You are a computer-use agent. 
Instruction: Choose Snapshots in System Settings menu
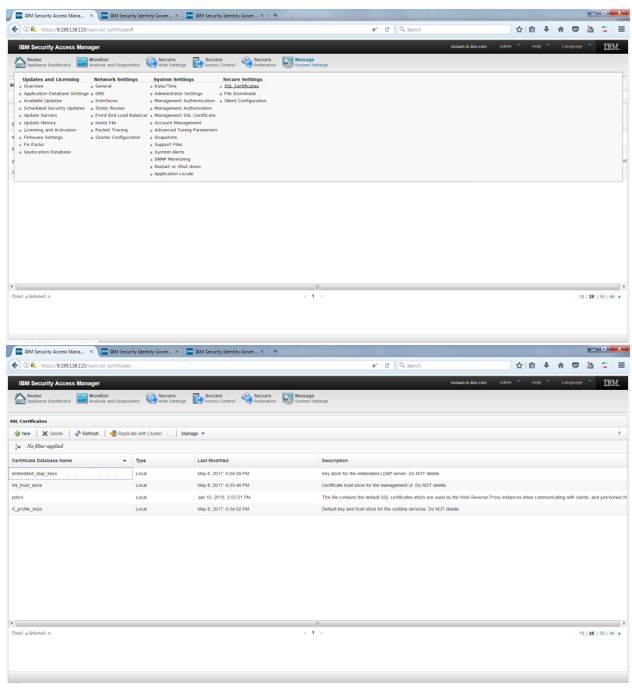[x=165, y=137]
